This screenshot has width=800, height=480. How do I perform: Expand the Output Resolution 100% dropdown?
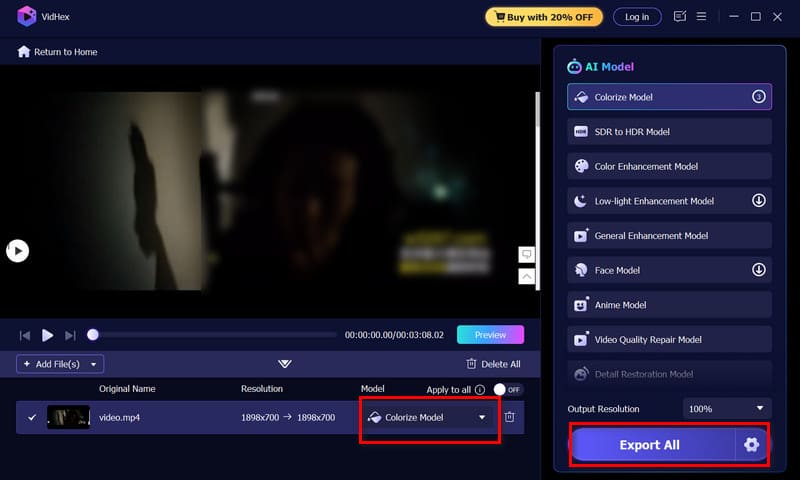pyautogui.click(x=727, y=409)
